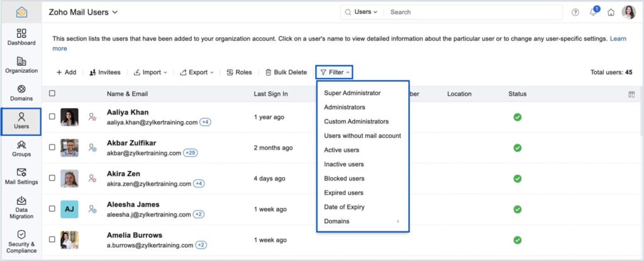Select Blocked users from filter menu
The width and height of the screenshot is (644, 261).
point(344,179)
